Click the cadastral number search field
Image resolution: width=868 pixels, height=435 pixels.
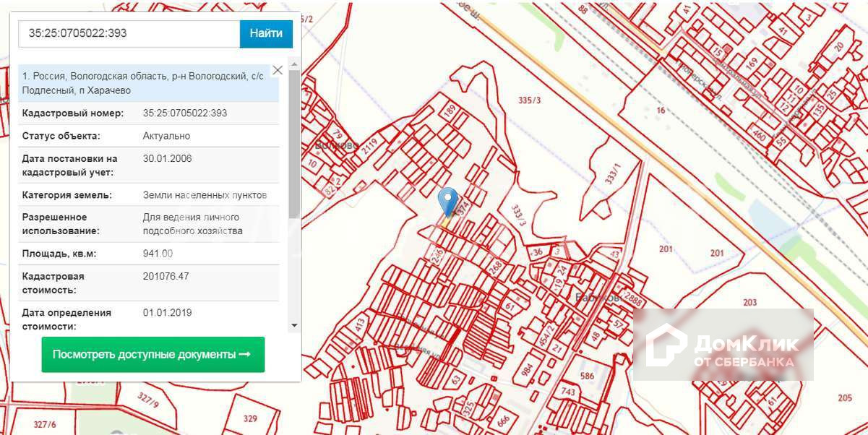129,34
